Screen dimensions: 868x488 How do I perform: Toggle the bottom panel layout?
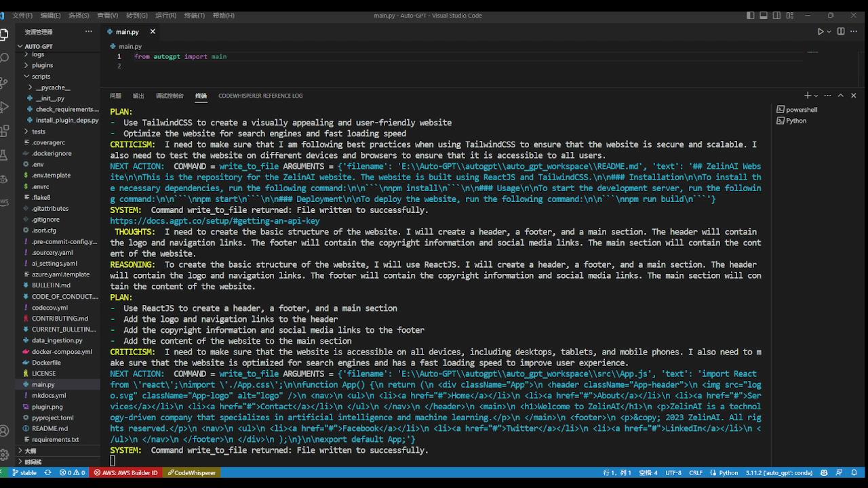[764, 15]
